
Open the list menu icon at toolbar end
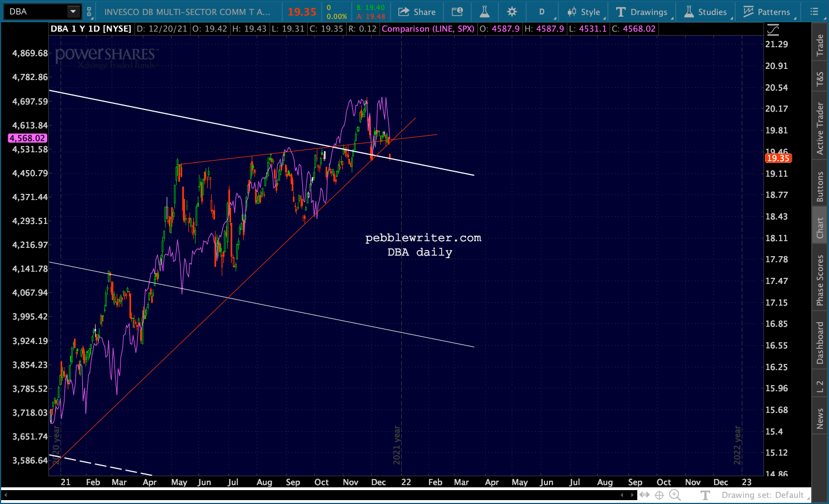point(814,12)
